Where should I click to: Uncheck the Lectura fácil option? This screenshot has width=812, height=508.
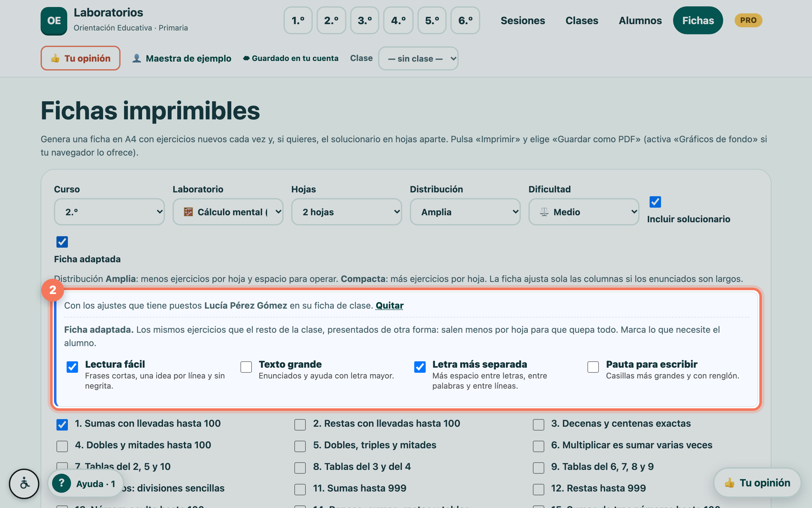point(72,367)
